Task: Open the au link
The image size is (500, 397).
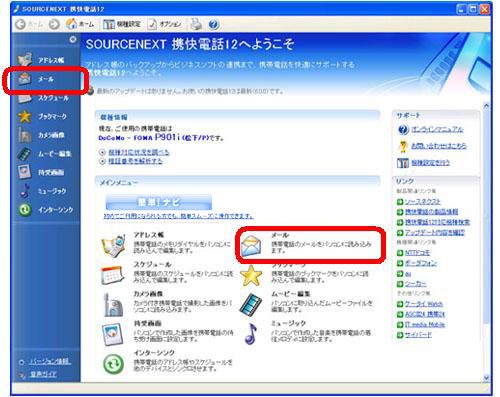Action: tap(408, 274)
